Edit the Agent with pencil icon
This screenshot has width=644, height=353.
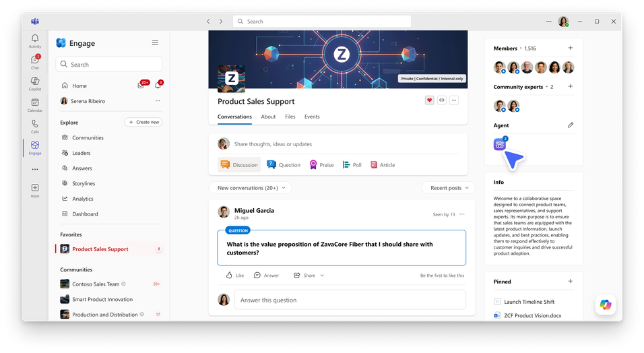click(571, 125)
